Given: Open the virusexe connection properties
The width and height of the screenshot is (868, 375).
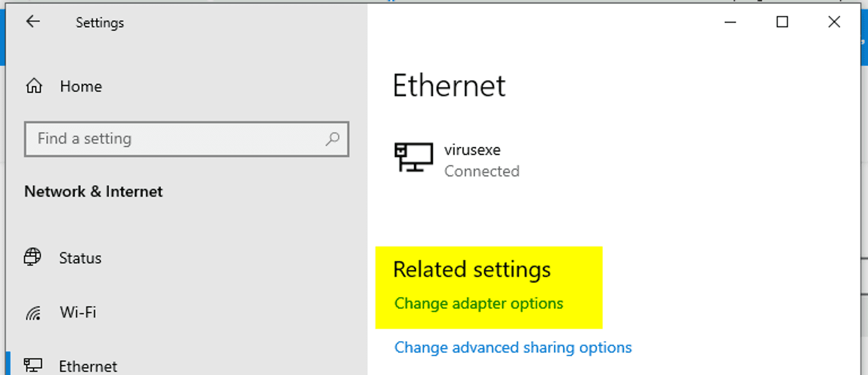Looking at the screenshot, I should click(x=472, y=150).
